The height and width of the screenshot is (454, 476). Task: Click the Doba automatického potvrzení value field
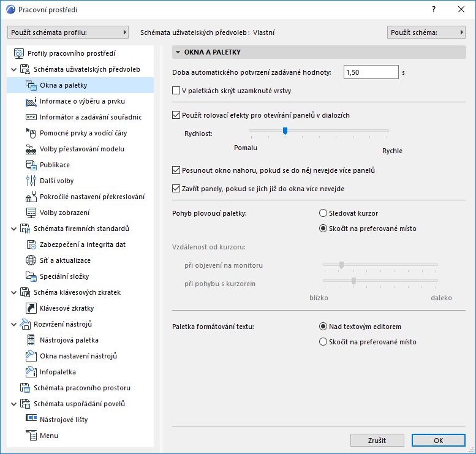point(371,72)
